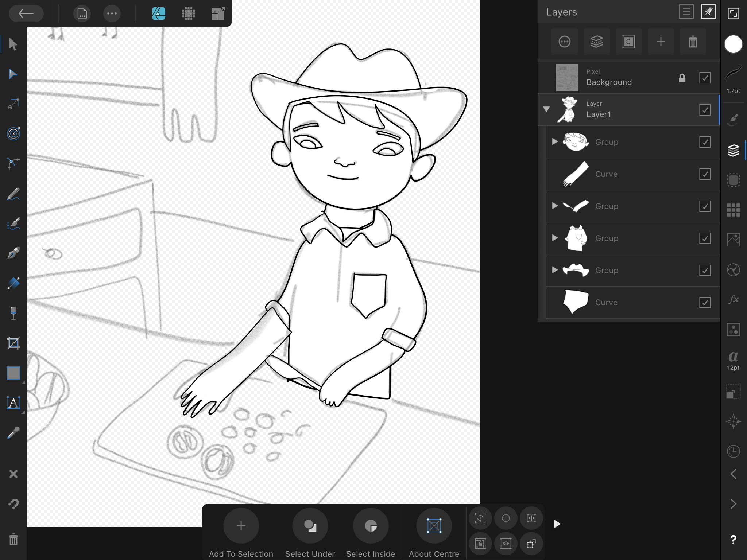The width and height of the screenshot is (747, 560).
Task: Select the Artistic Text tool
Action: (13, 403)
